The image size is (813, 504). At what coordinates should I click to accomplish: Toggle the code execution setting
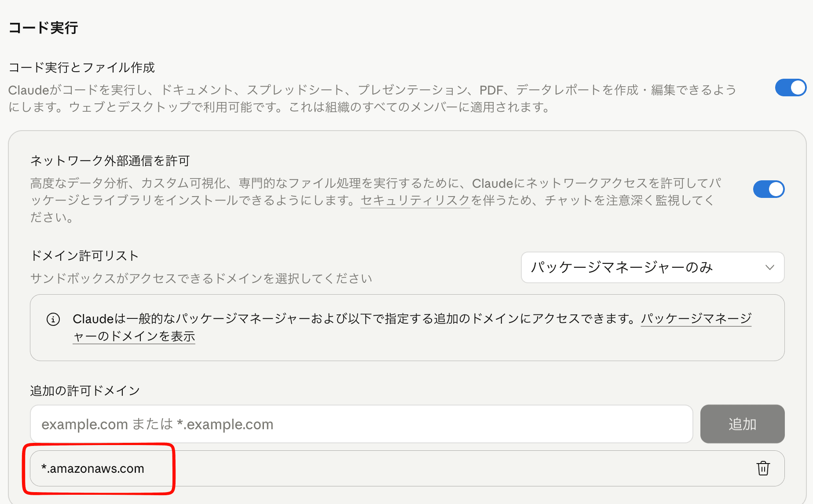pyautogui.click(x=791, y=88)
